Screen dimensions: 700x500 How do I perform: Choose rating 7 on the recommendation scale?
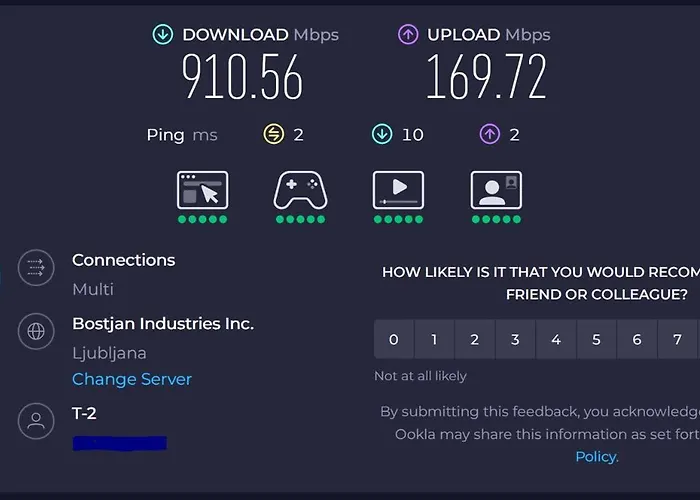(x=677, y=340)
